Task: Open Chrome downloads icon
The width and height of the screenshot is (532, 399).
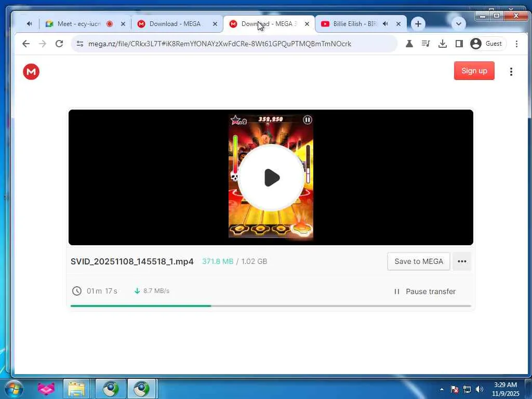Action: 443,44
